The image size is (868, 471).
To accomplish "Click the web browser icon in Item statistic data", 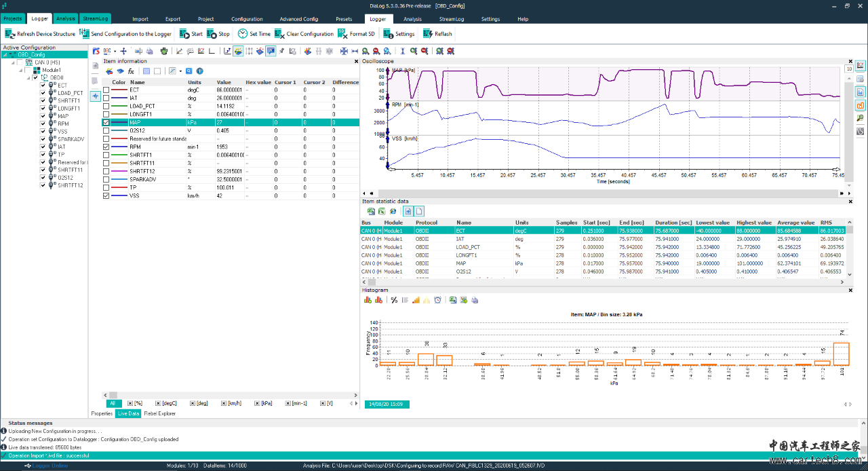I will (393, 211).
